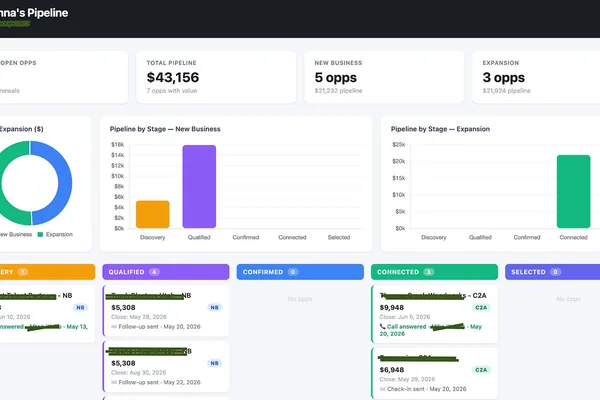Click envelope icon beside Follow-up sent May 22

[114, 382]
